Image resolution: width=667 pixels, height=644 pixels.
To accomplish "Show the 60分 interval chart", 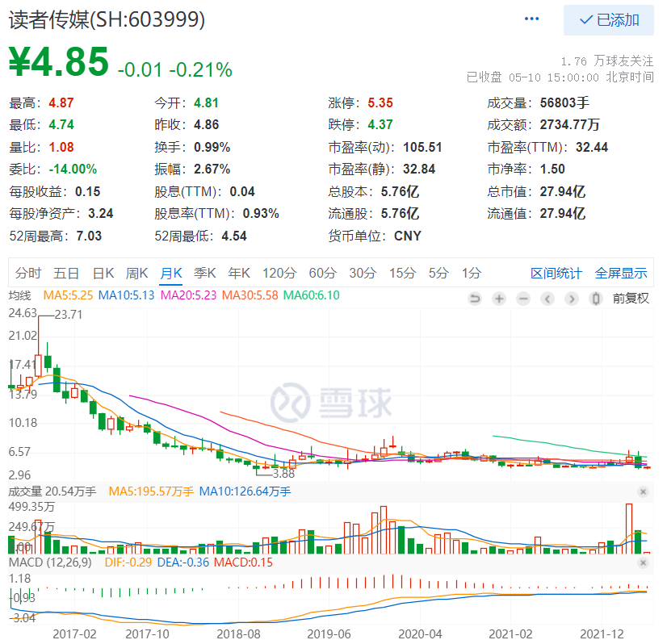I will (322, 274).
